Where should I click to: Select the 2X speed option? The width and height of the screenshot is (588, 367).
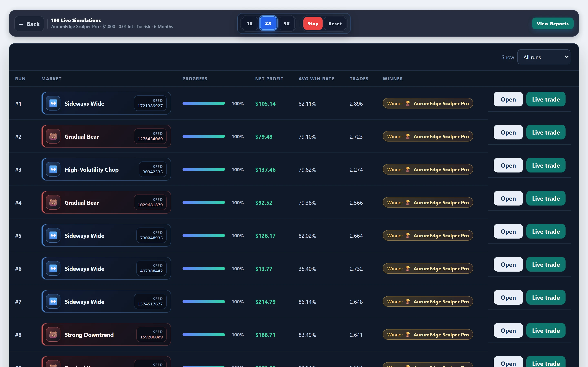pyautogui.click(x=268, y=23)
